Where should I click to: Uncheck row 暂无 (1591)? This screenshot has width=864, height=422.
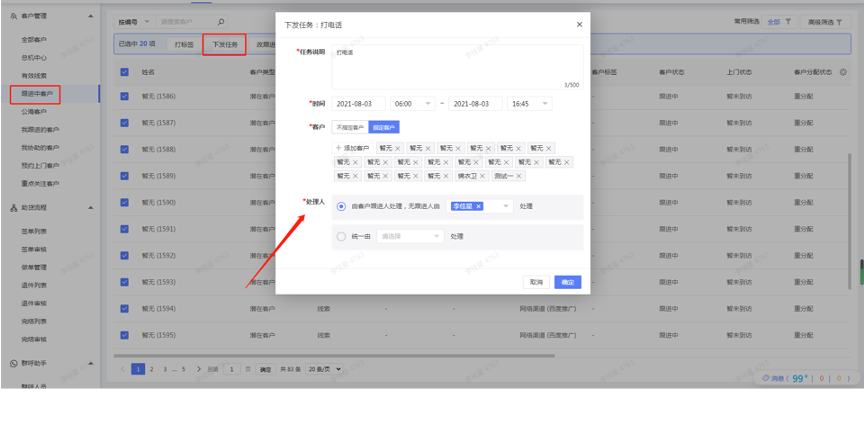(125, 229)
